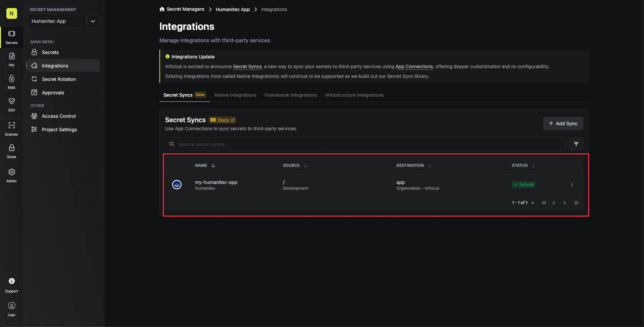Expand the Humanitec App project dropdown

[x=93, y=21]
